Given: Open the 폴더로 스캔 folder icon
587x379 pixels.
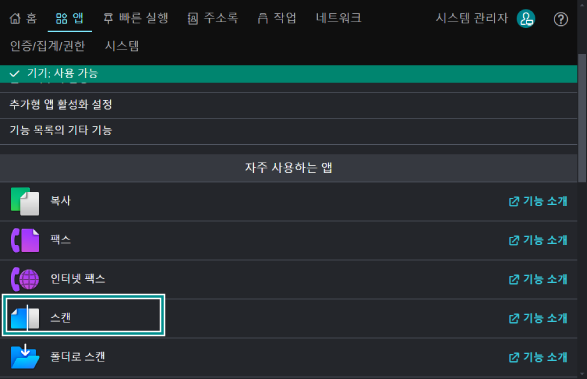Looking at the screenshot, I should [x=25, y=357].
